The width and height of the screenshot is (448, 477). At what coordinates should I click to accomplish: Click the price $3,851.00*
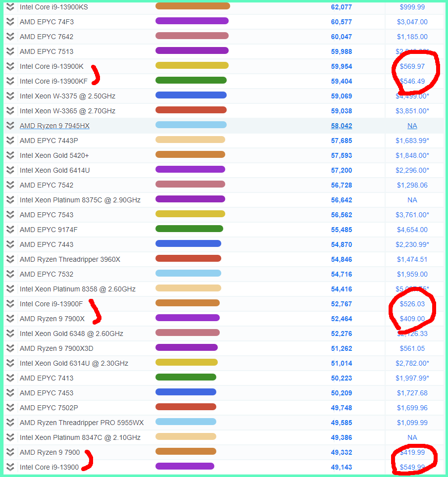pos(412,111)
